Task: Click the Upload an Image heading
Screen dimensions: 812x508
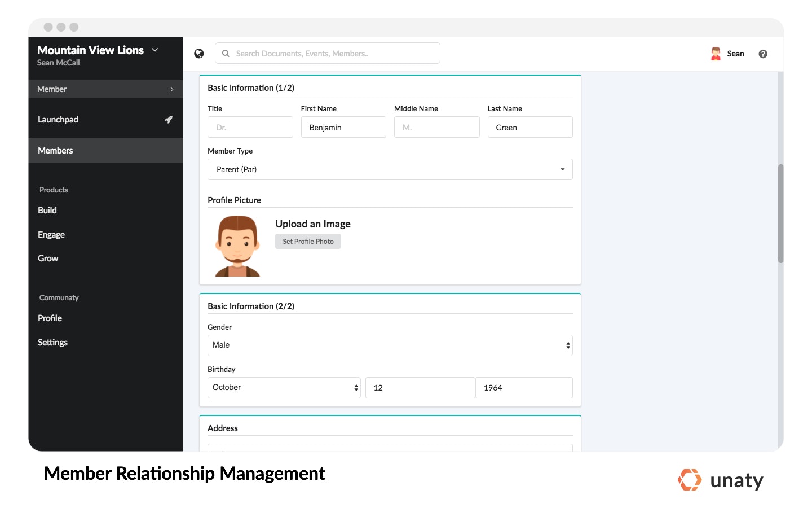Action: (x=313, y=224)
